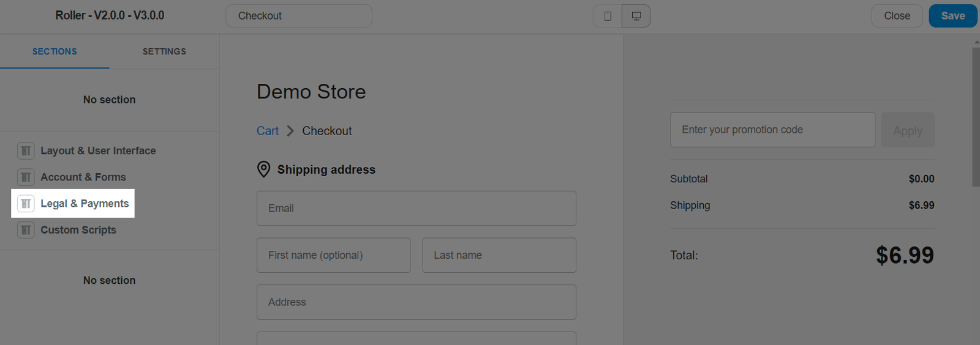The width and height of the screenshot is (980, 345).
Task: Focus the Last name field
Action: [499, 255]
